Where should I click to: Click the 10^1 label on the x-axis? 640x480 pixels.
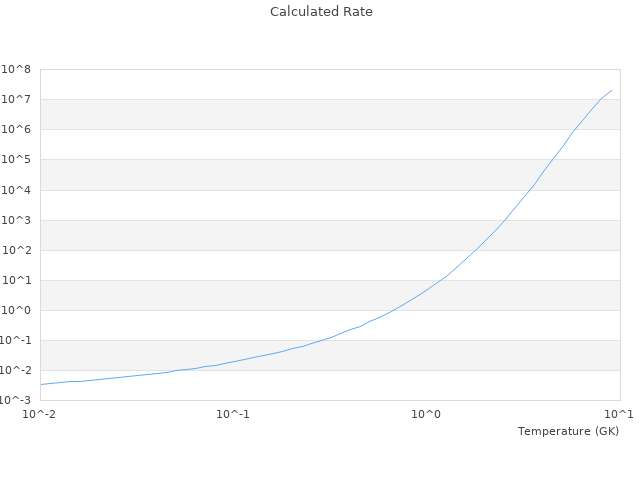pyautogui.click(x=619, y=414)
